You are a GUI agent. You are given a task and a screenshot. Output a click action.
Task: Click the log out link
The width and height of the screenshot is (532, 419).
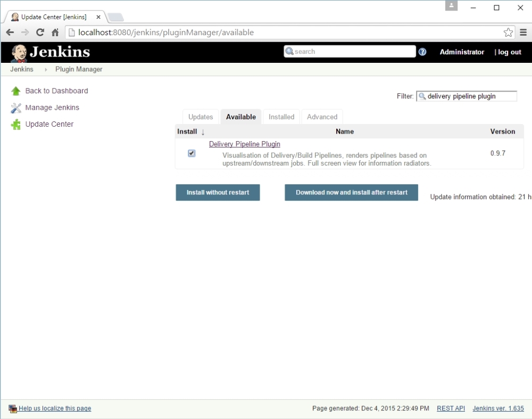[x=510, y=52]
